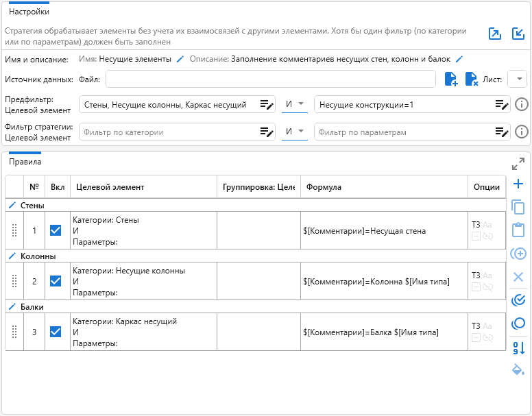Add a new rule with the plus icon
Image resolution: width=532 pixels, height=416 pixels.
point(518,184)
